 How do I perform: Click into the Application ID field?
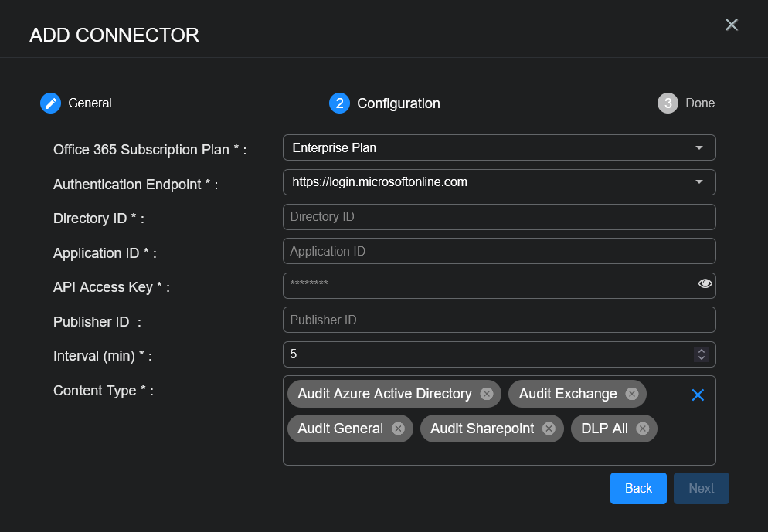click(x=498, y=251)
